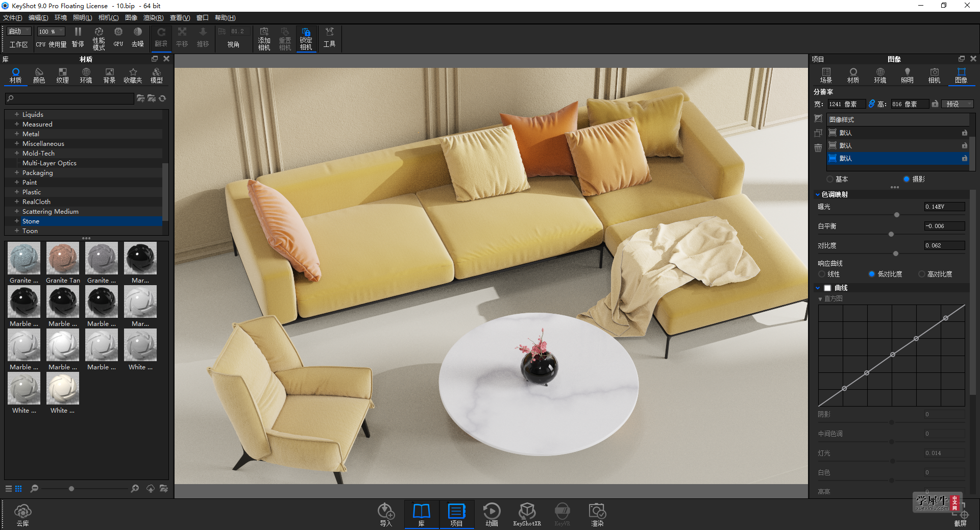This screenshot has width=980, height=530.
Task: Adjust the White Balance slider
Action: coord(891,234)
